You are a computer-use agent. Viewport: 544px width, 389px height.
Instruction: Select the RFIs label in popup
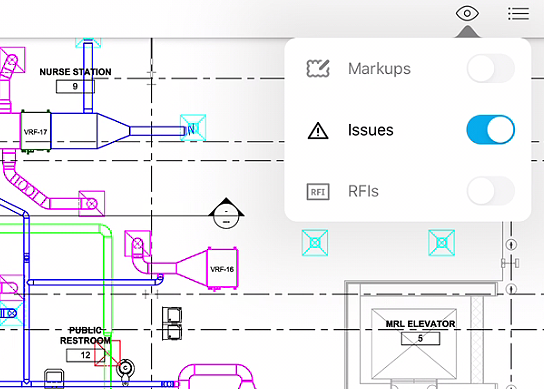click(363, 191)
